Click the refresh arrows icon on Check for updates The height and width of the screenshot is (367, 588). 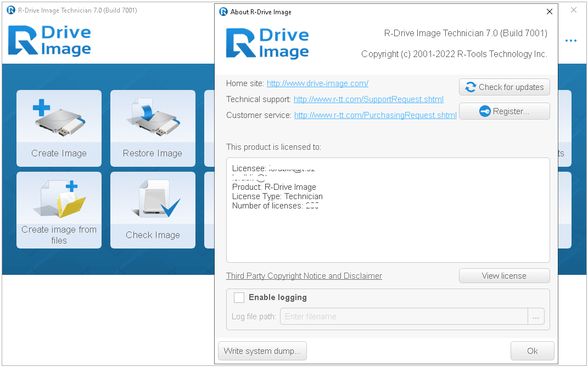[471, 87]
